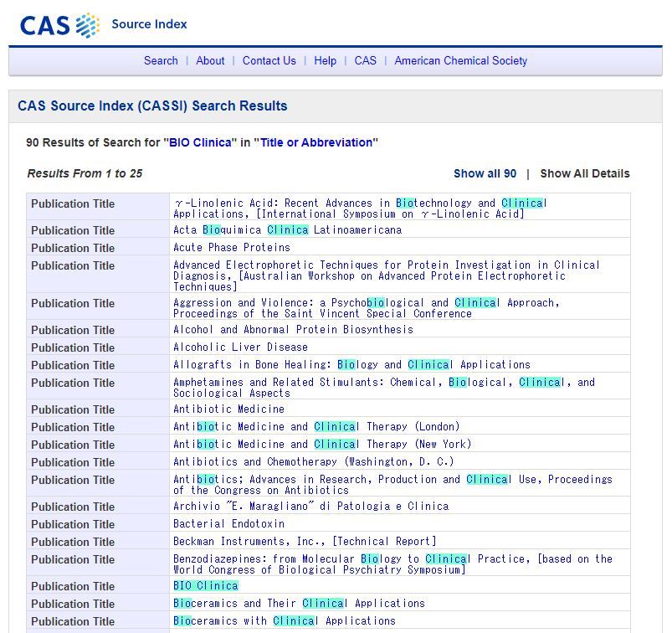Click Publication Title label beside Acute Phase Proteins

coord(73,248)
